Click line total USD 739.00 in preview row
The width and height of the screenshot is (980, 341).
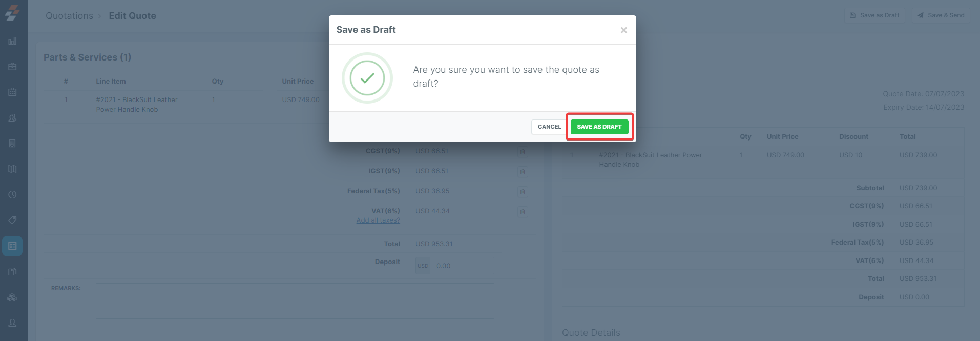(918, 155)
